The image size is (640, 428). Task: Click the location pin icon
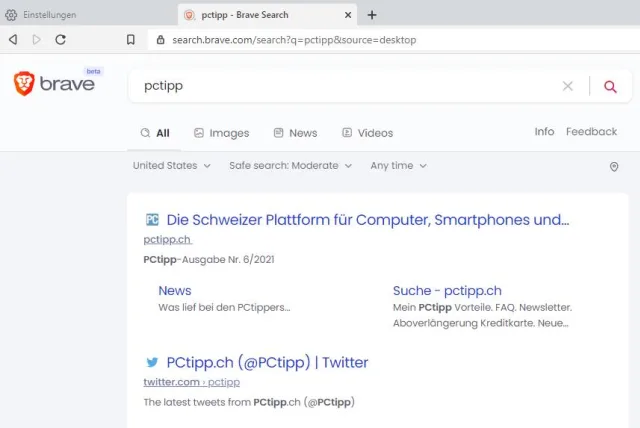tap(614, 166)
